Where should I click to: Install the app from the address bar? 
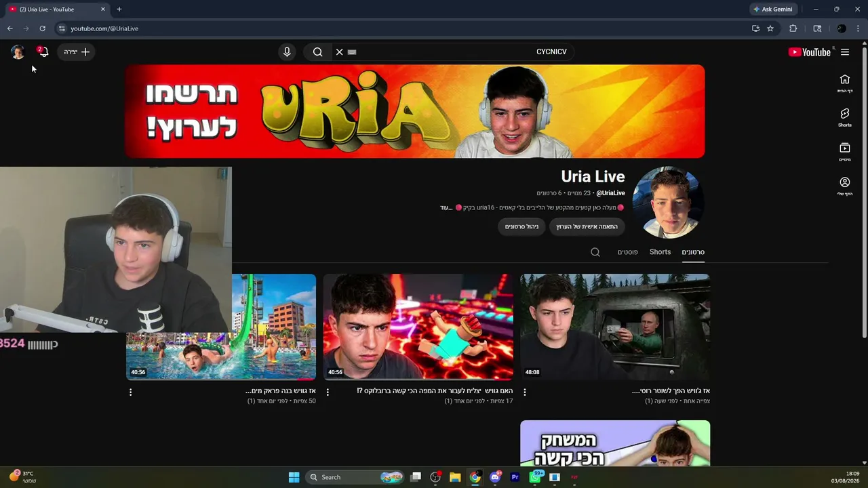click(x=755, y=28)
